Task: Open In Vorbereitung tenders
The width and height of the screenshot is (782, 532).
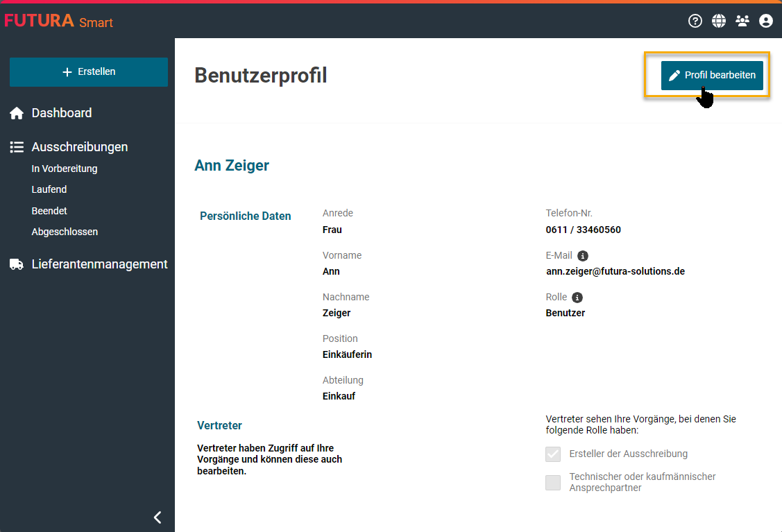Action: click(65, 169)
